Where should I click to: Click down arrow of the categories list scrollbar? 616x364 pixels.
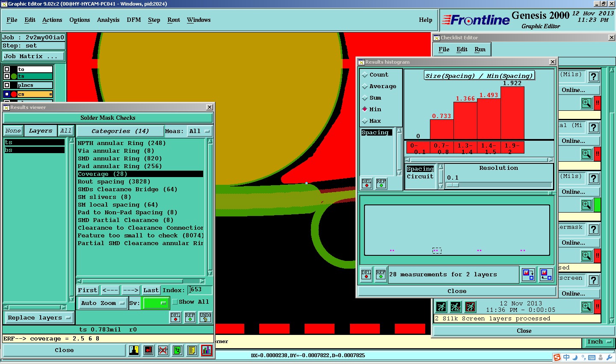point(210,273)
